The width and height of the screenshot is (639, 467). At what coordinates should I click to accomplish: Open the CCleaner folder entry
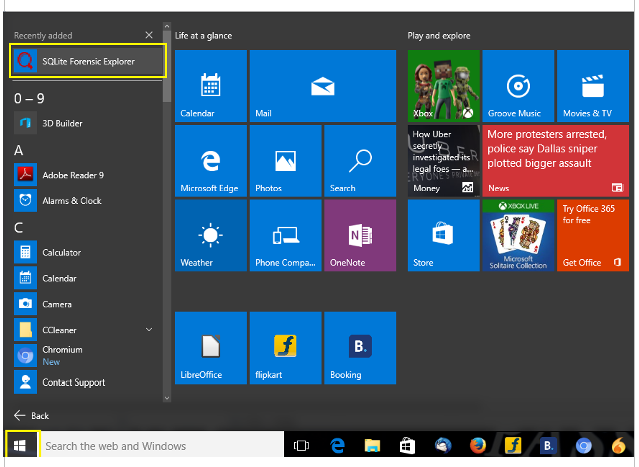point(88,330)
